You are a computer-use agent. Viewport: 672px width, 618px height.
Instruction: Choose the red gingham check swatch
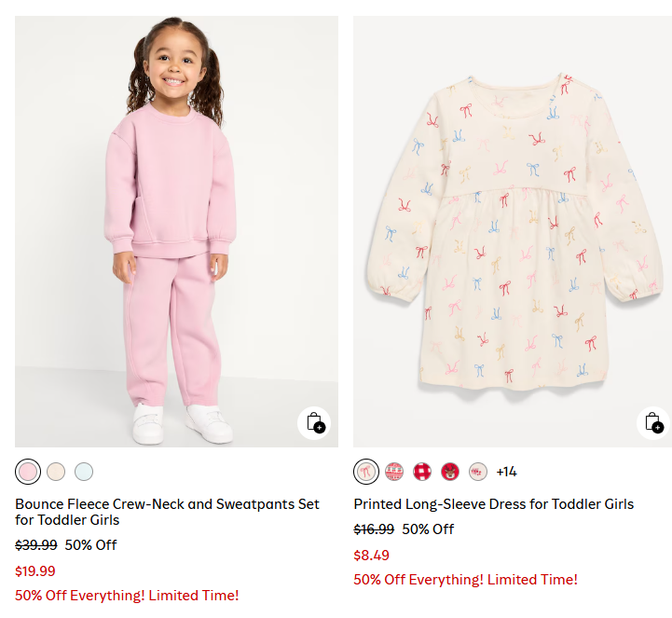click(422, 471)
